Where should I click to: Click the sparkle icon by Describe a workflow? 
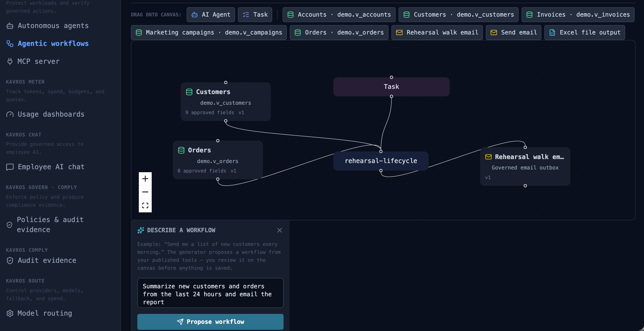click(x=141, y=230)
